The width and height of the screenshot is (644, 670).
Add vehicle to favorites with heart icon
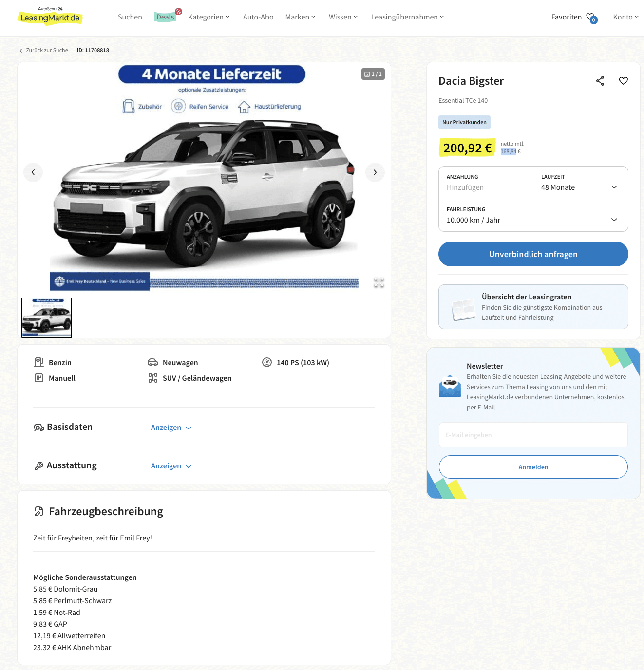point(624,81)
